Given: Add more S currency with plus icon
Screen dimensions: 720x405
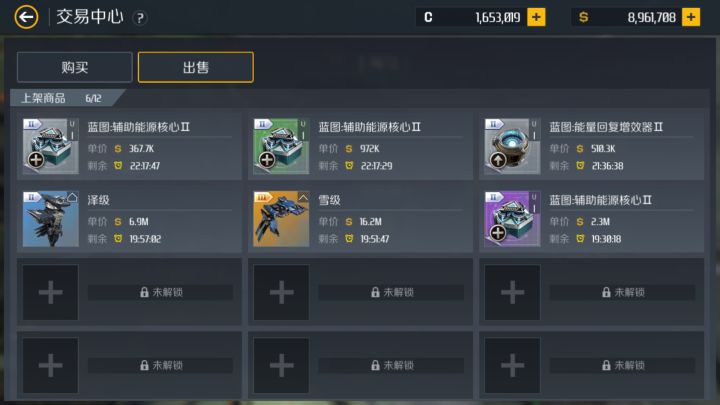Looking at the screenshot, I should click(691, 17).
